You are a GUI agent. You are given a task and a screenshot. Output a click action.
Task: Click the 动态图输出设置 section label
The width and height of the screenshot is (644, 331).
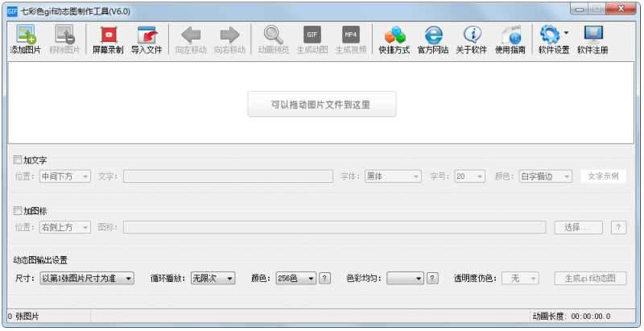point(40,260)
